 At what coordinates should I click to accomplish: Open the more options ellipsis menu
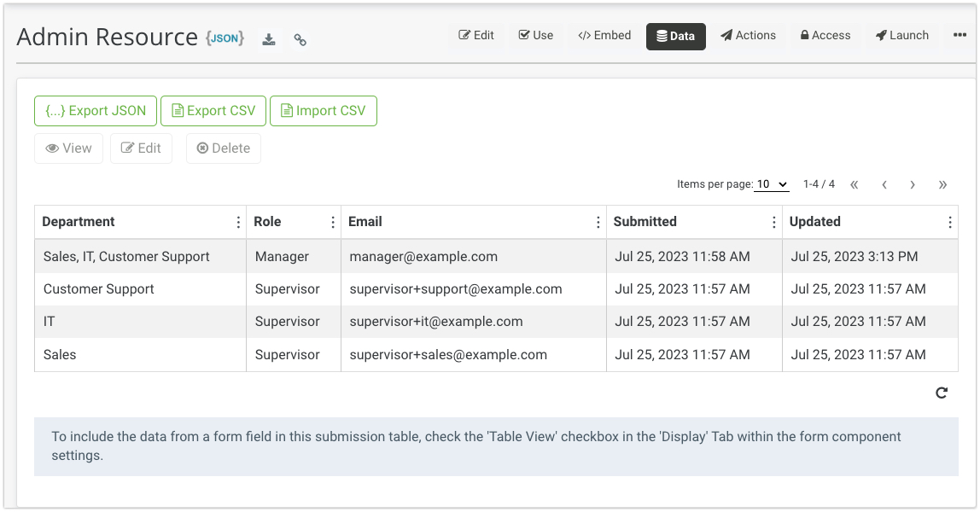coord(960,36)
